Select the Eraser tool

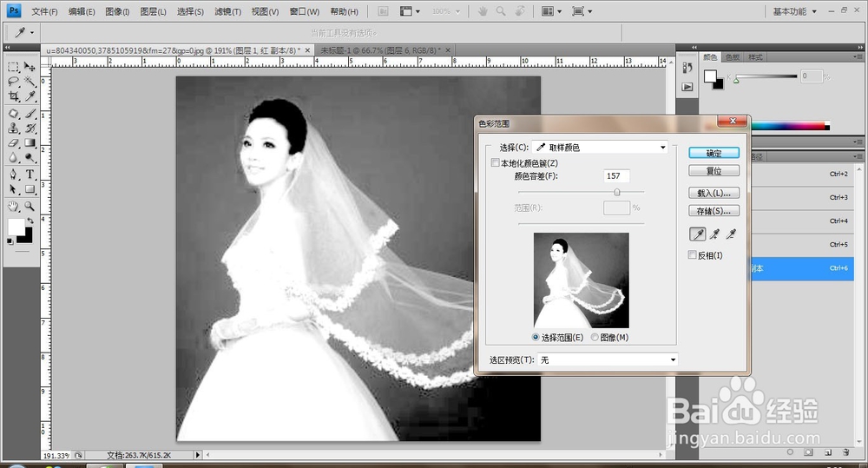coord(13,143)
